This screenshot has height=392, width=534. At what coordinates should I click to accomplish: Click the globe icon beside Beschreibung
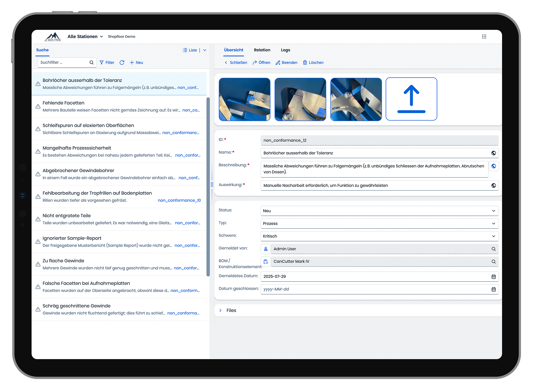click(x=494, y=166)
